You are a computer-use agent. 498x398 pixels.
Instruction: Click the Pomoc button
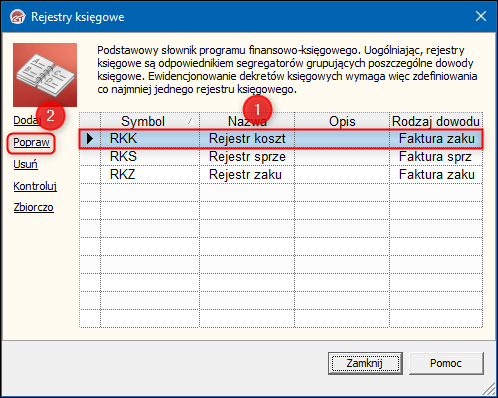click(x=446, y=363)
